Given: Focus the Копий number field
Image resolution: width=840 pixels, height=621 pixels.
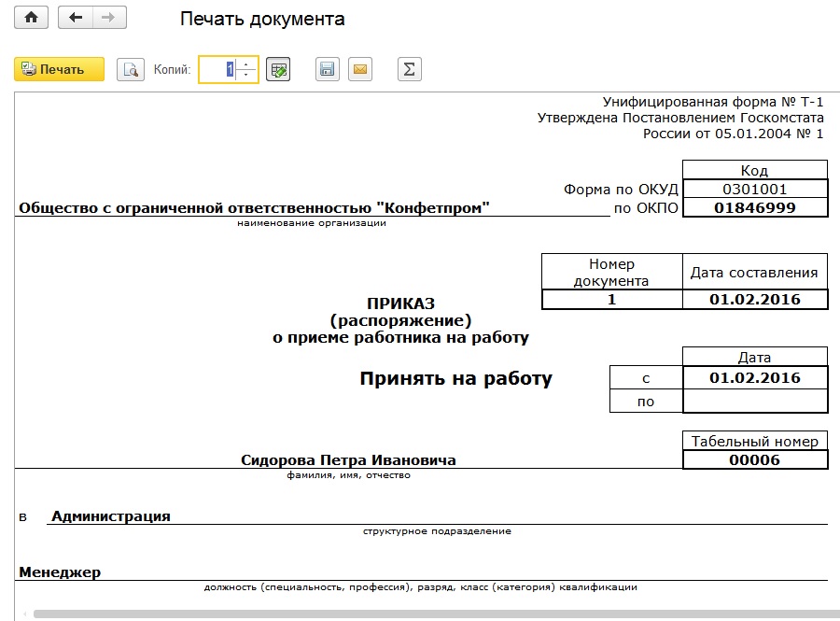Looking at the screenshot, I should 217,69.
